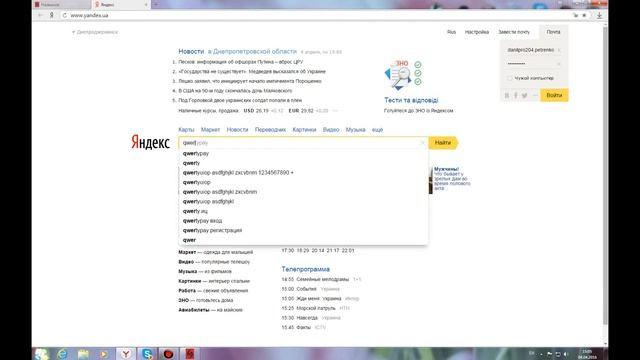Pick the 'qwertypay' suggestion

303,153
